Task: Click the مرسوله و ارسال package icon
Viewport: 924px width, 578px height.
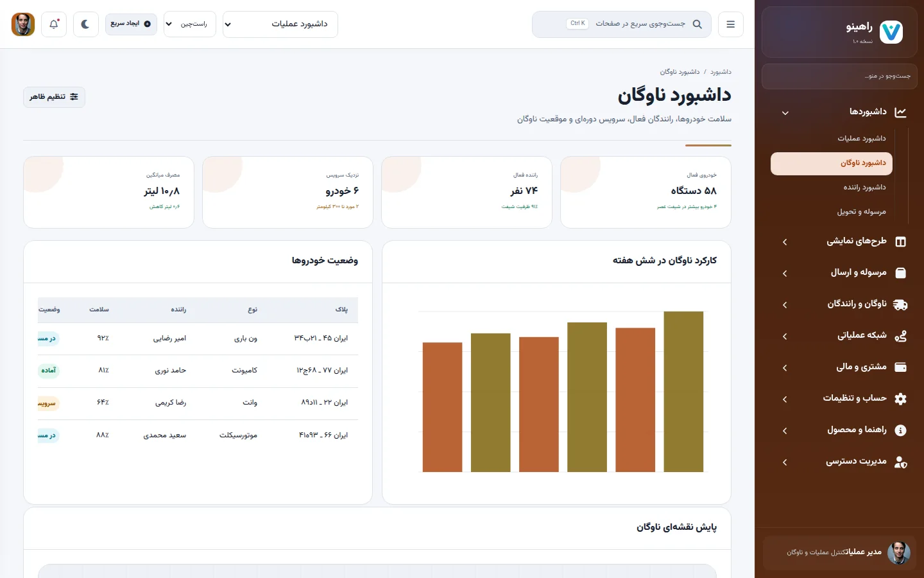Action: (x=900, y=273)
